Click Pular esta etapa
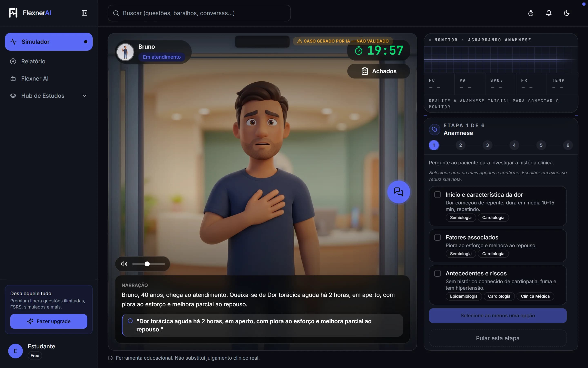 click(x=498, y=338)
